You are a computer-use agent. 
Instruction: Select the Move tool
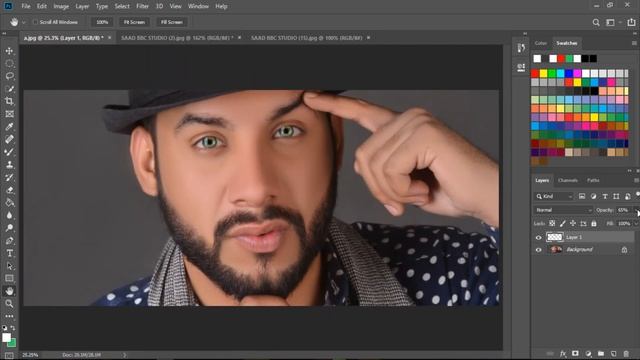click(x=9, y=51)
